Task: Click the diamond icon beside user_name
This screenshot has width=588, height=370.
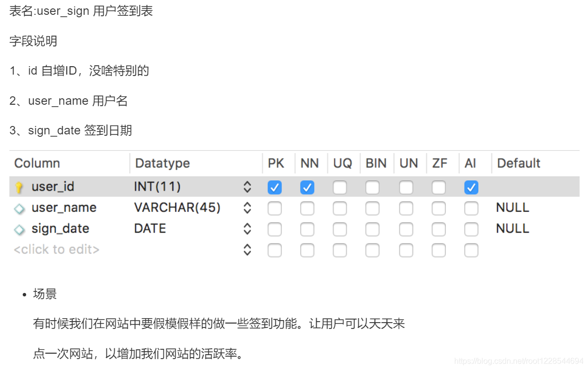Action: (19, 208)
